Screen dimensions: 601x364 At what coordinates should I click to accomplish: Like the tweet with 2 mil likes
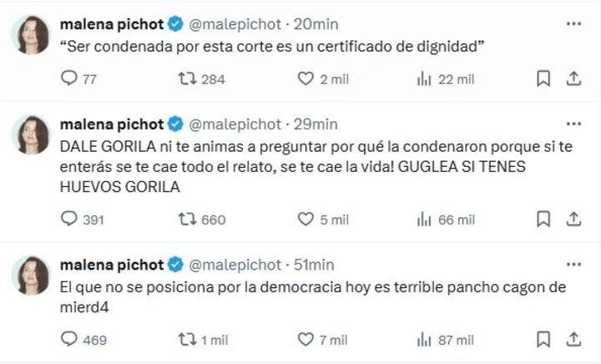coord(306,79)
